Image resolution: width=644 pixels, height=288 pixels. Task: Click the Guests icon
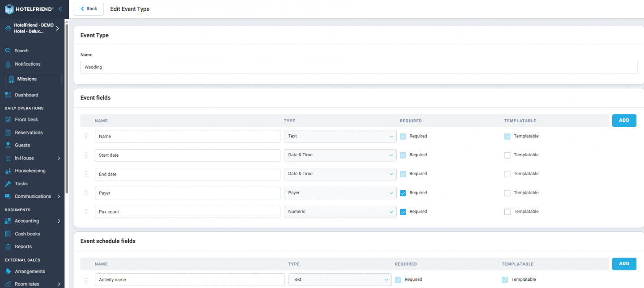[x=8, y=145]
